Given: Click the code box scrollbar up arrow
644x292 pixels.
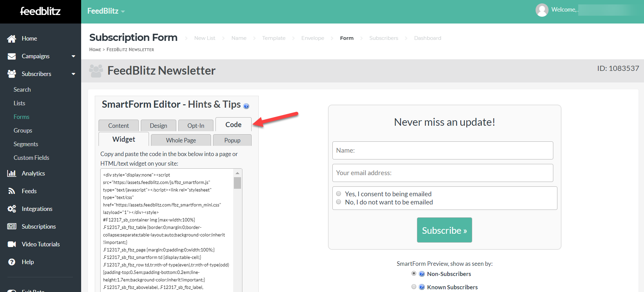Looking at the screenshot, I should (x=237, y=173).
